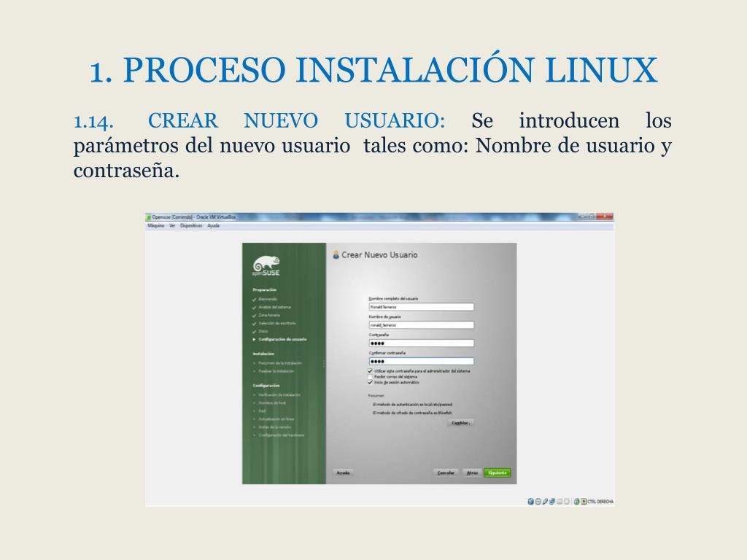747x560 pixels.
Task: Click the full user name field
Action: pyautogui.click(x=421, y=307)
